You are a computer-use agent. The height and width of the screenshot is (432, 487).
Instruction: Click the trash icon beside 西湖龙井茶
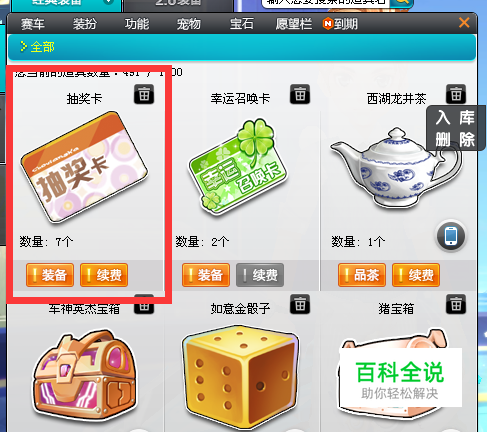click(456, 94)
